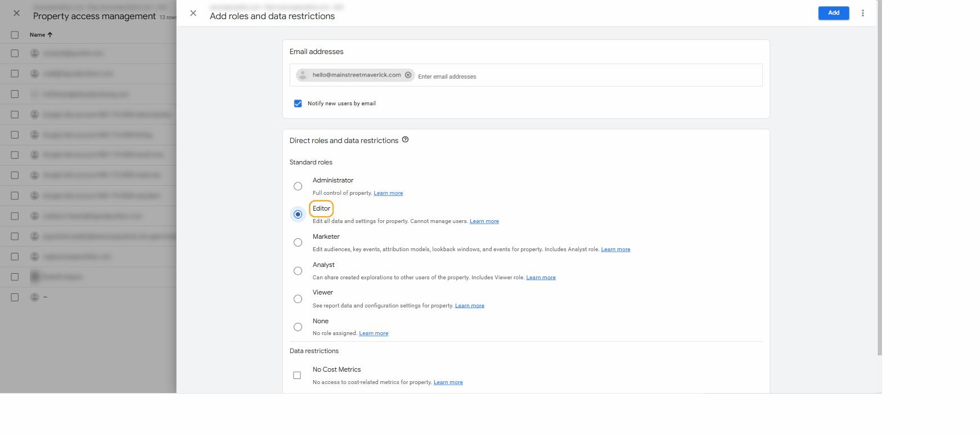Click the Administrator role label

[x=333, y=180]
